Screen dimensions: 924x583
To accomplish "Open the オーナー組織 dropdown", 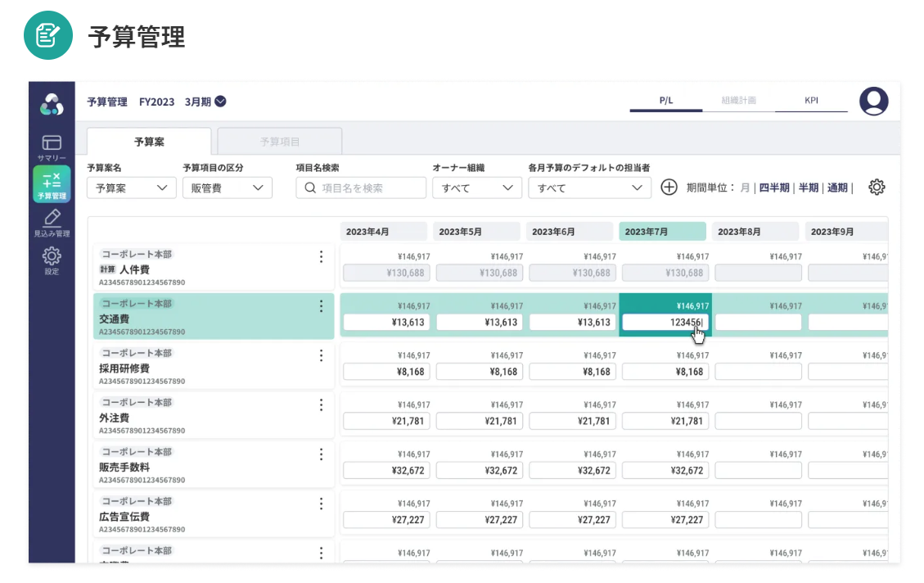I will [476, 188].
